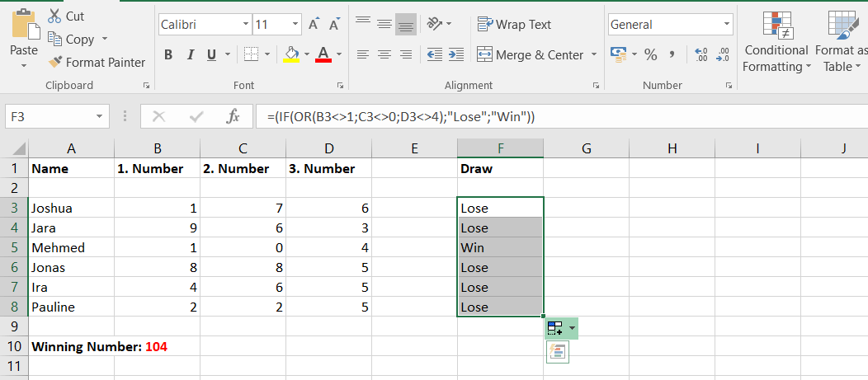Toggle Wrap Text for the selected cells

512,25
